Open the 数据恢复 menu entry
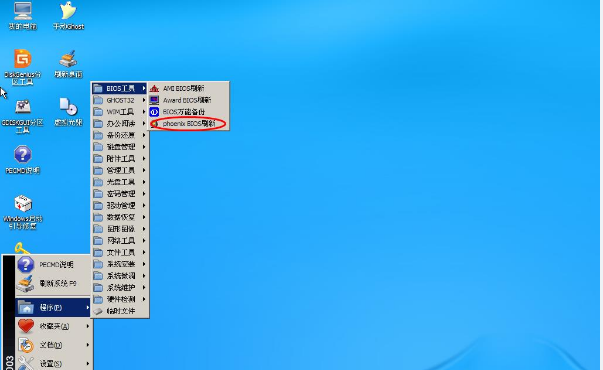The height and width of the screenshot is (370, 603). (x=120, y=217)
